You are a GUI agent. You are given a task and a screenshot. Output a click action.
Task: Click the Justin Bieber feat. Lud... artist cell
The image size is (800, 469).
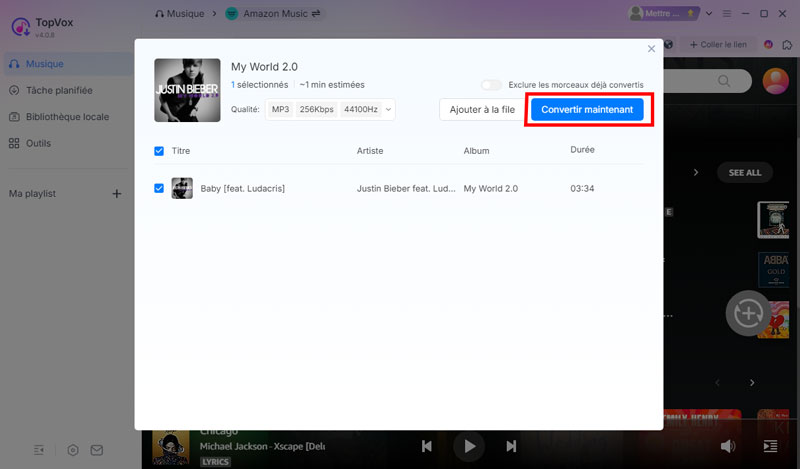click(x=406, y=188)
